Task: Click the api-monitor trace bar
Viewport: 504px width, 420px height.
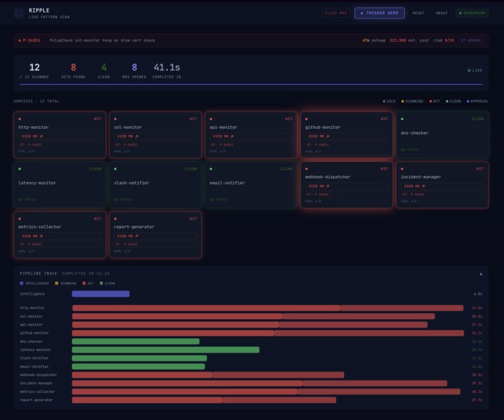Action: pos(249,325)
